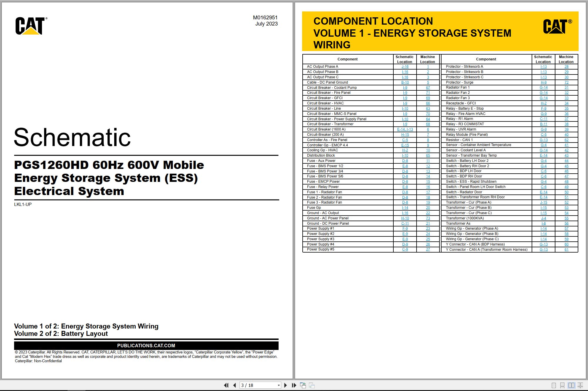
Task: Open schematic location F-9 for Relay - Battery E - Stop
Action: pos(544,109)
